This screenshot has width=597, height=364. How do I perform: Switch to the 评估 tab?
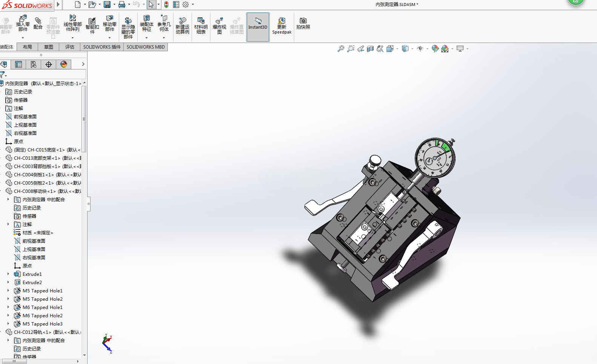click(x=70, y=47)
